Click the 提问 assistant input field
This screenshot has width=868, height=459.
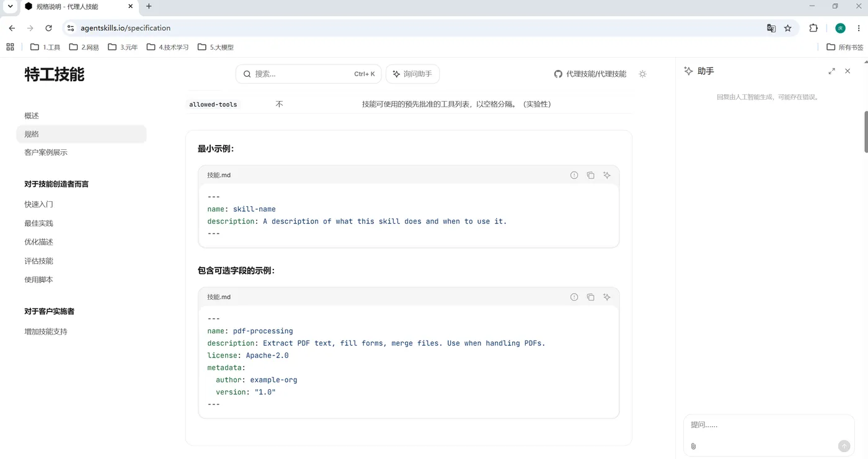click(768, 425)
